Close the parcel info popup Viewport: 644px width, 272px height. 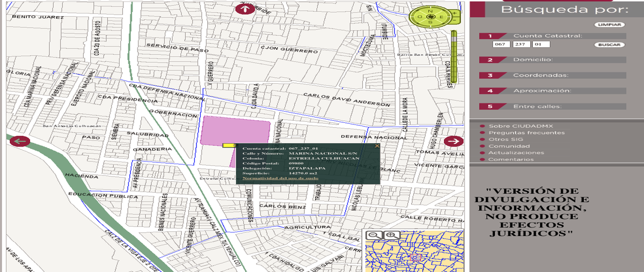377,145
